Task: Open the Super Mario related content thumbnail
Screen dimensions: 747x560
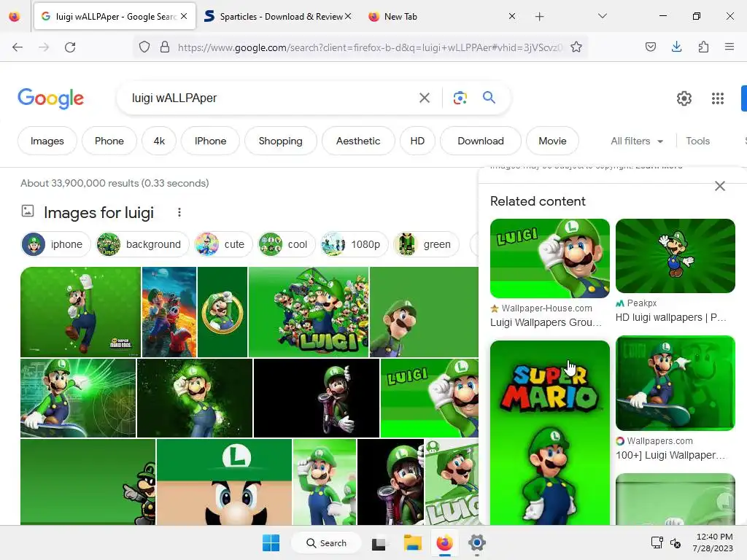Action: [x=550, y=432]
